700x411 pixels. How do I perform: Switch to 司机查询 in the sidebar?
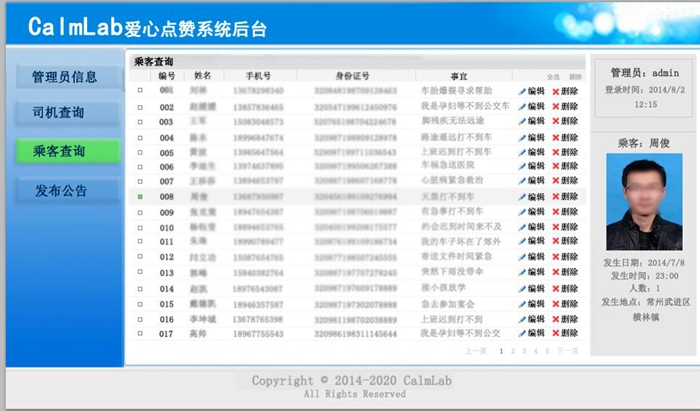[x=65, y=113]
